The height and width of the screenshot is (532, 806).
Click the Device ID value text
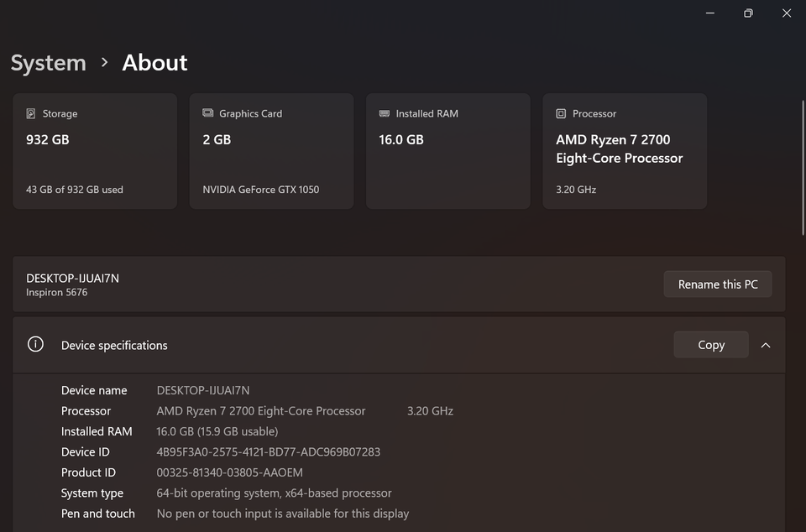[x=268, y=452]
